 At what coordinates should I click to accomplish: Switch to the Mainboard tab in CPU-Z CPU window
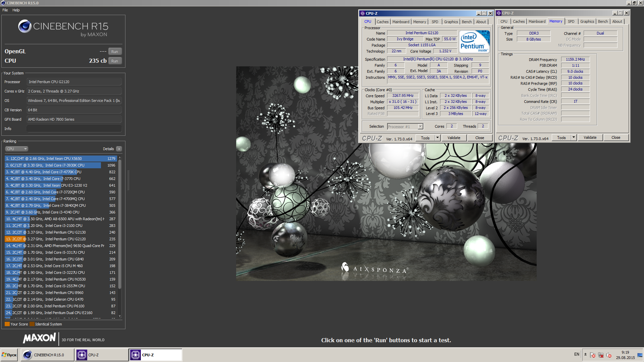pos(401,22)
